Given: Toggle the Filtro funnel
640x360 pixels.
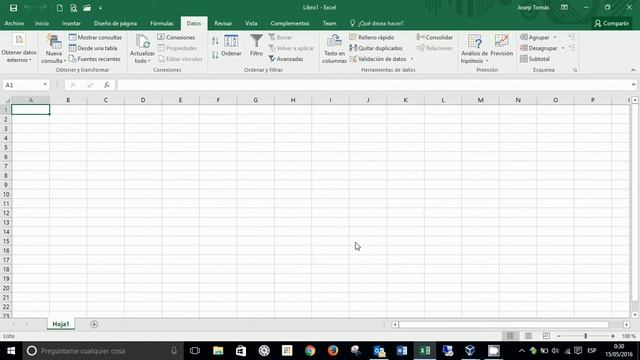Looking at the screenshot, I should pyautogui.click(x=256, y=45).
